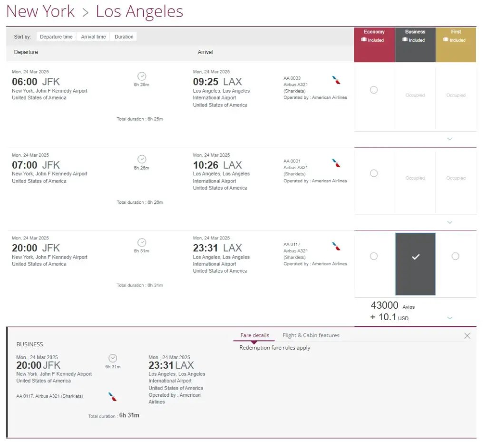Collapse chevron next to 43000 Avios price
Screen dimensions: 487x448
coord(450,318)
